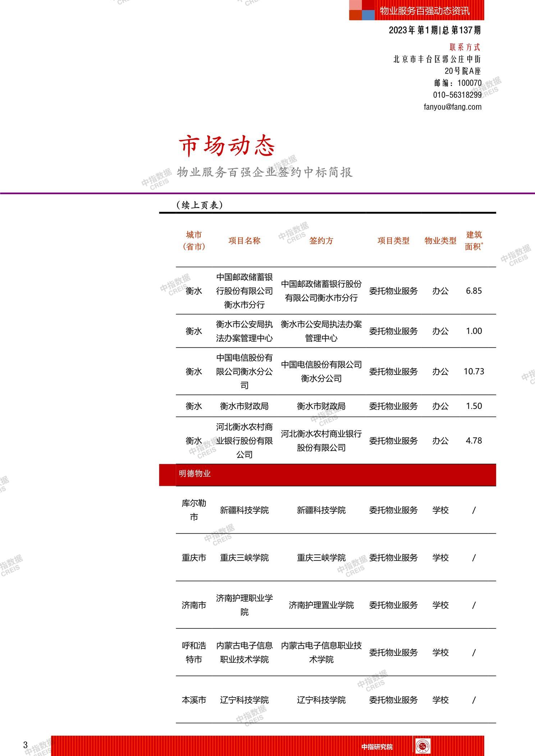Click 衡水市财政局 in the 项目名称 column
This screenshot has height=756, width=535.
244,406
